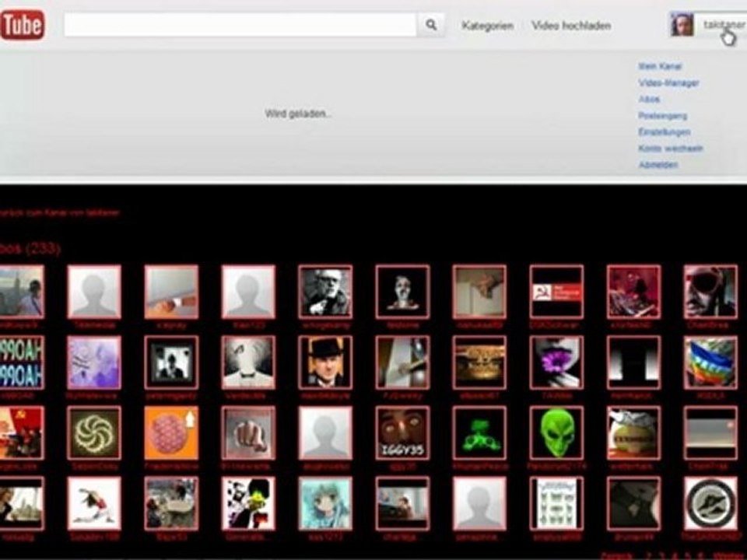Open the Kategorien link
This screenshot has height=560, width=747.
click(487, 26)
